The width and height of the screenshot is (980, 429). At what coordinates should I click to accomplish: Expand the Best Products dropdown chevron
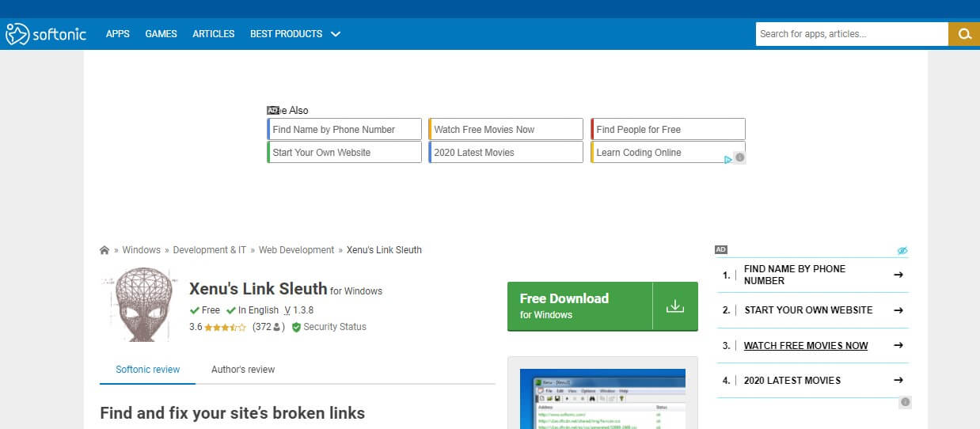coord(336,34)
